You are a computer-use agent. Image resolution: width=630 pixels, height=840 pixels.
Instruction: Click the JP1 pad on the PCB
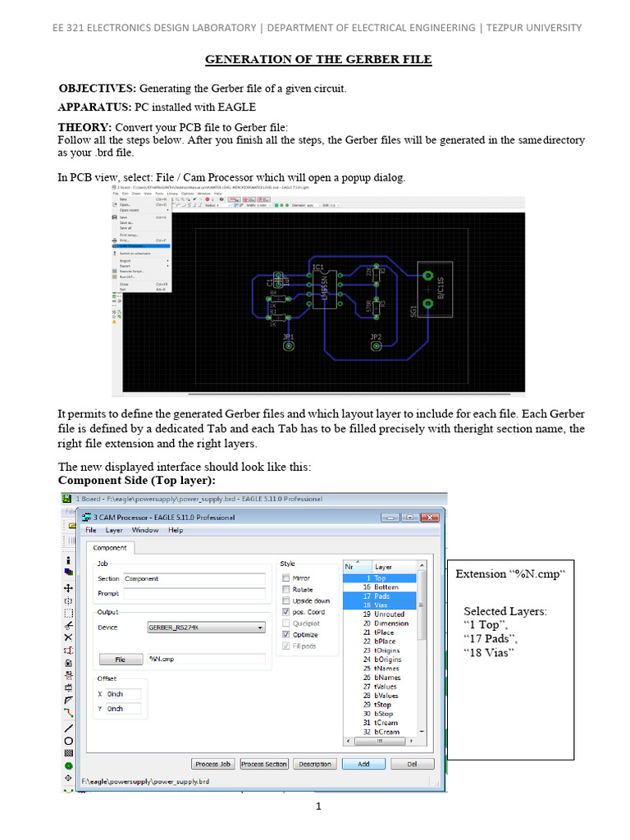289,345
